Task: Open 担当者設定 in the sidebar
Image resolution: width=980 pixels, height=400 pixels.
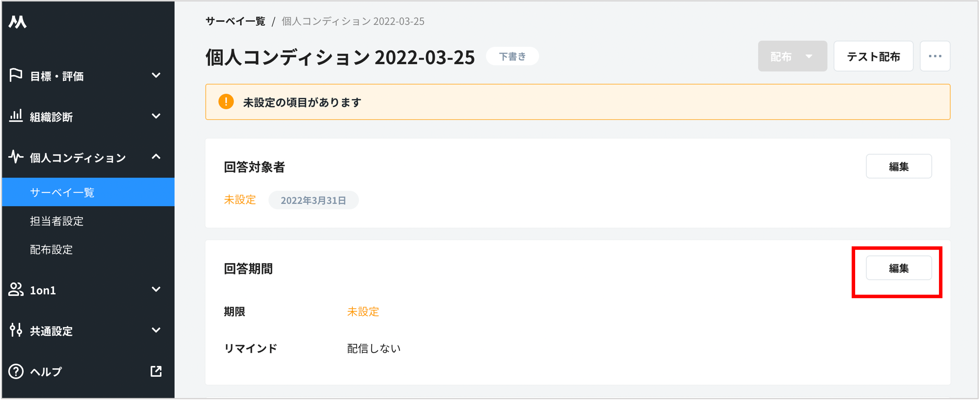Action: coord(57,221)
